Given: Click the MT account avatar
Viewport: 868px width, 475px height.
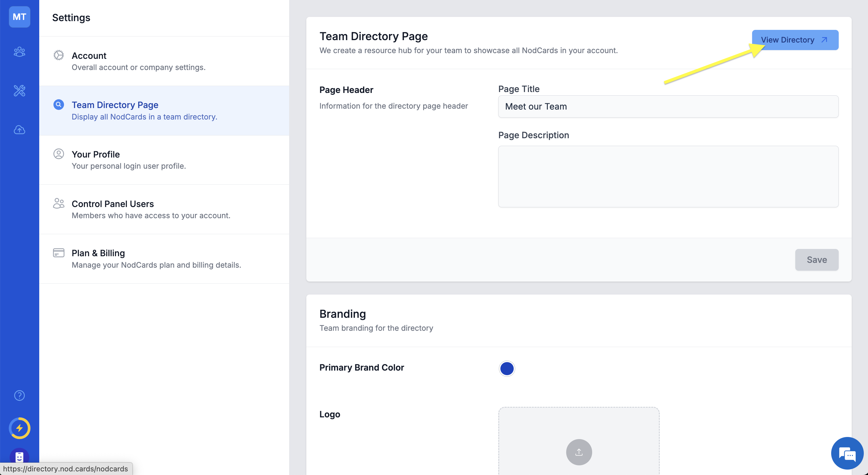Looking at the screenshot, I should (19, 17).
